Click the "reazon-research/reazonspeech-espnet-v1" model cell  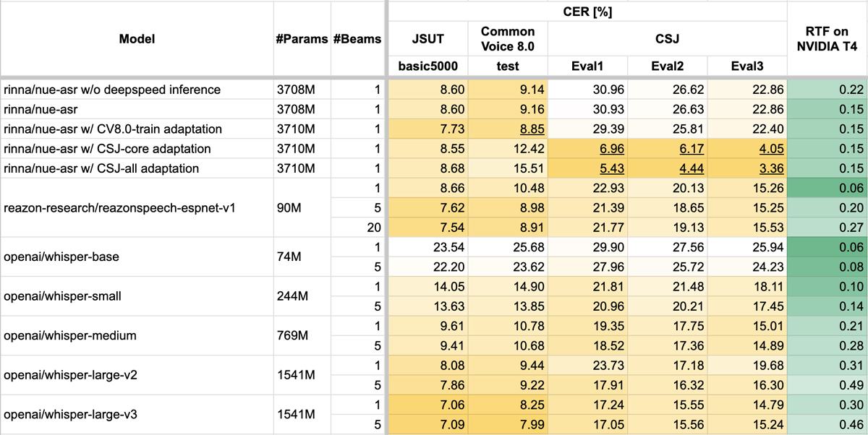tap(137, 207)
